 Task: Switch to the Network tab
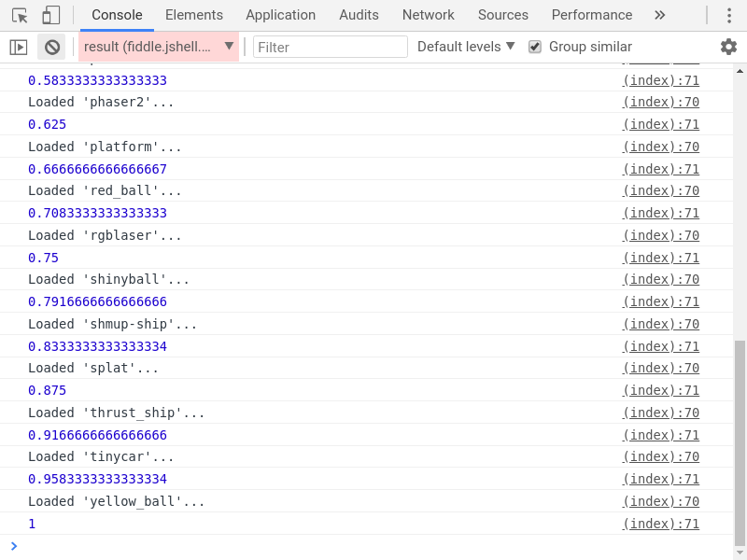pos(428,15)
